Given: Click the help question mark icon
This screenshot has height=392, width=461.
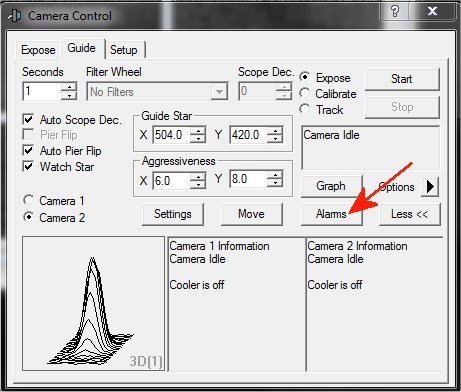Looking at the screenshot, I should (395, 11).
